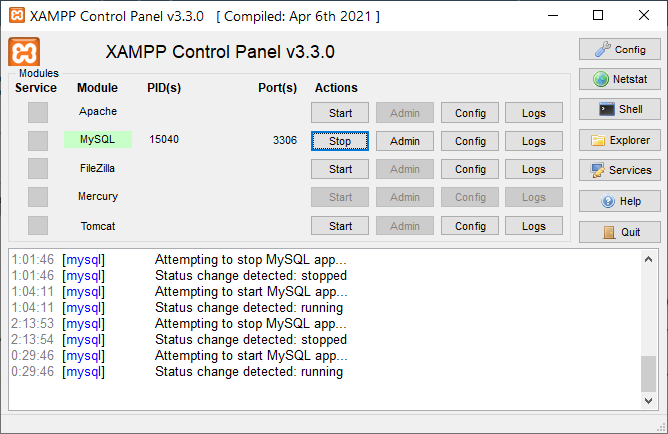
Task: Open the Logs menu for Tomcat
Action: pos(534,226)
